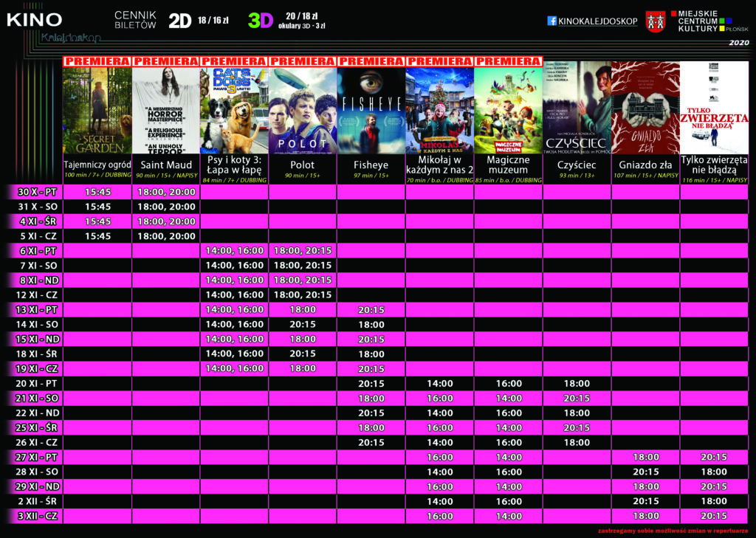Select the title 'Gniazdo zła' under its poster
The width and height of the screenshot is (756, 538).
click(645, 165)
